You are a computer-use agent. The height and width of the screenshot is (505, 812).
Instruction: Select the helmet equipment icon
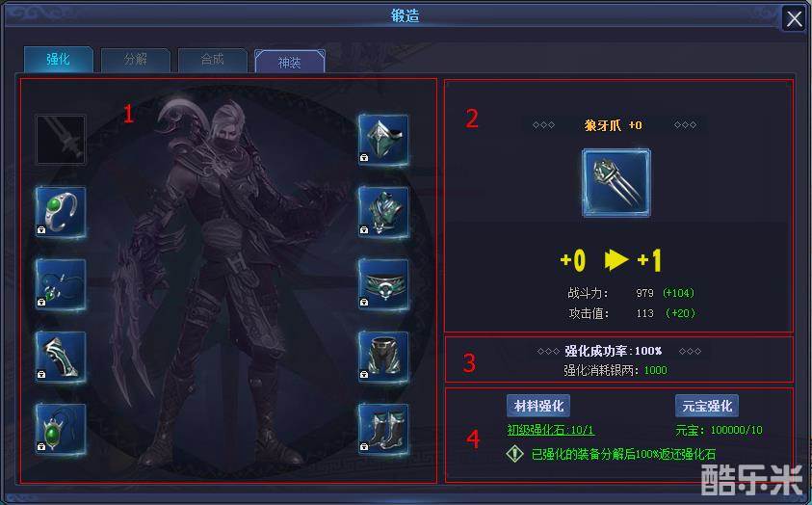(x=383, y=140)
